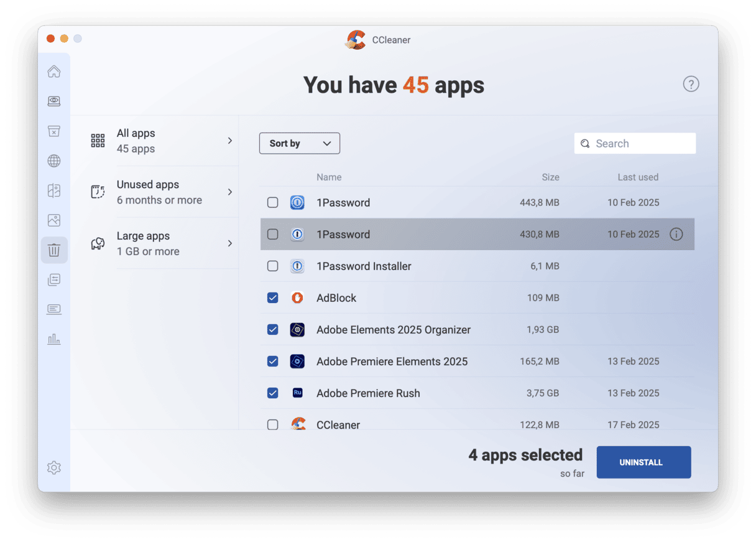756x542 pixels.
Task: Click the Uninstall button
Action: 643,462
